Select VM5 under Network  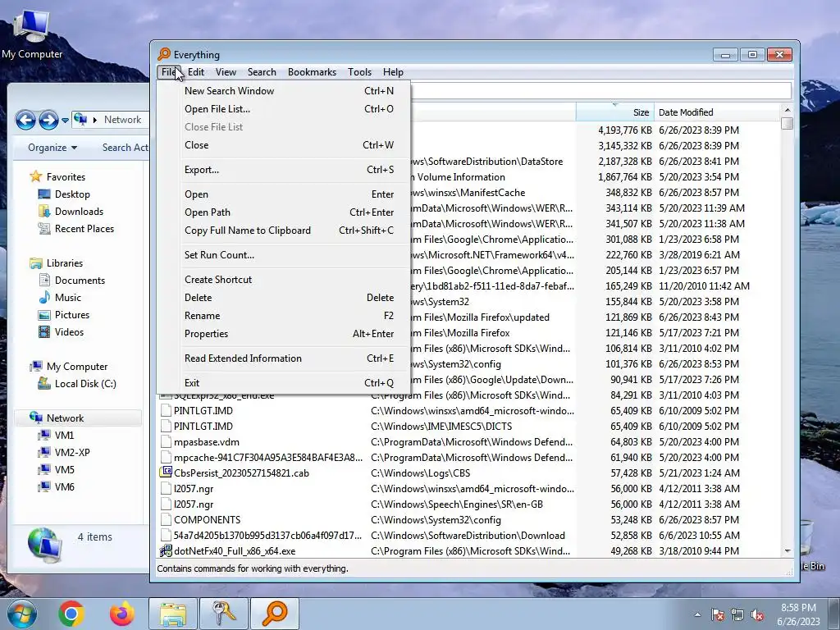(x=56, y=469)
